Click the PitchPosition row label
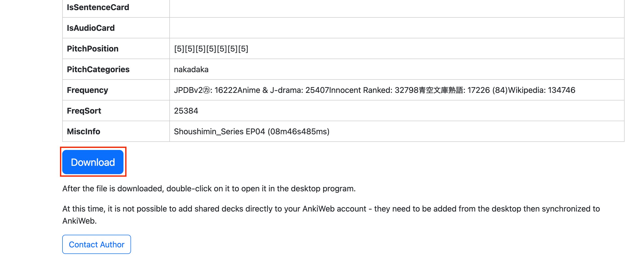 point(92,48)
